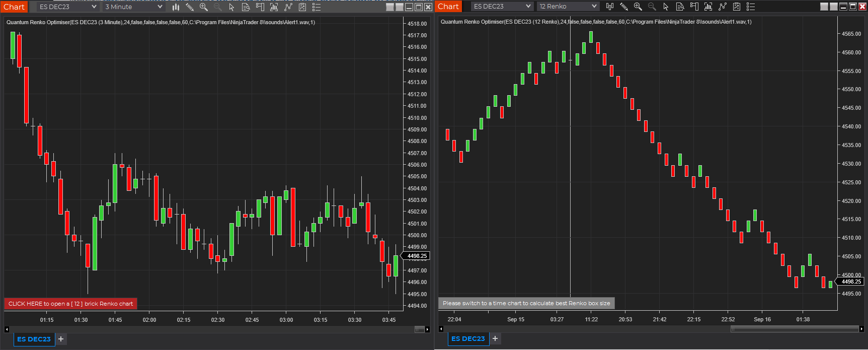Click Zoom In magnifier on left chart

[204, 7]
